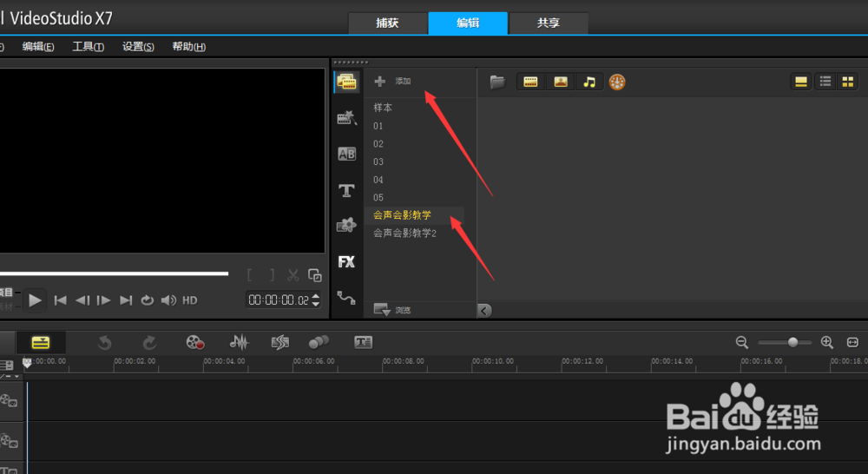Open the auto music icon
The width and height of the screenshot is (868, 474).
(280, 343)
